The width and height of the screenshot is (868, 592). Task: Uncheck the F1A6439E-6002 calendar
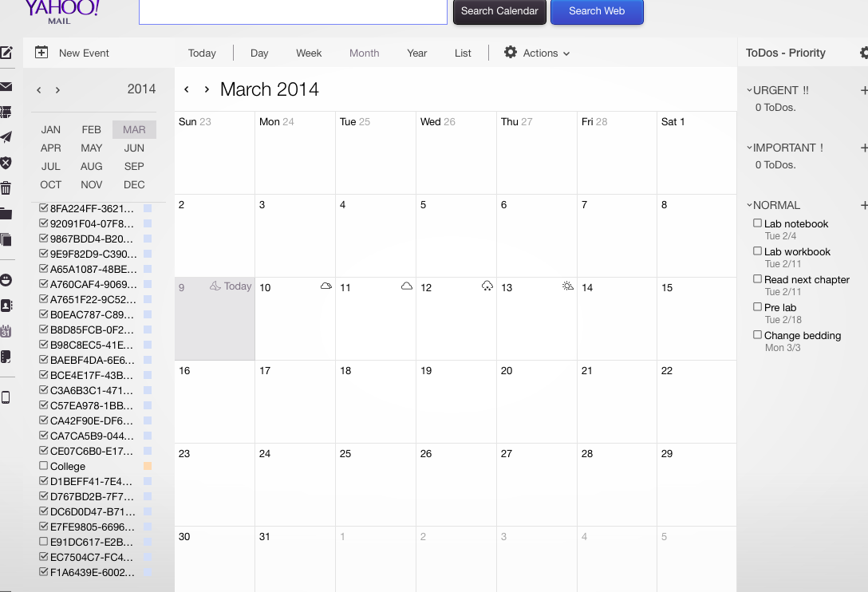pos(43,572)
